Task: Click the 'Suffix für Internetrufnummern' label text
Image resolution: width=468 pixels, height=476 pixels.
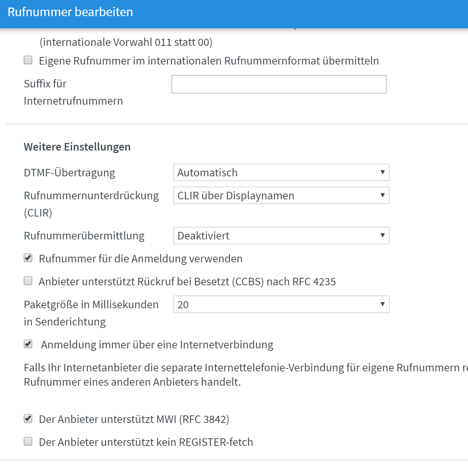Action: [45, 84]
